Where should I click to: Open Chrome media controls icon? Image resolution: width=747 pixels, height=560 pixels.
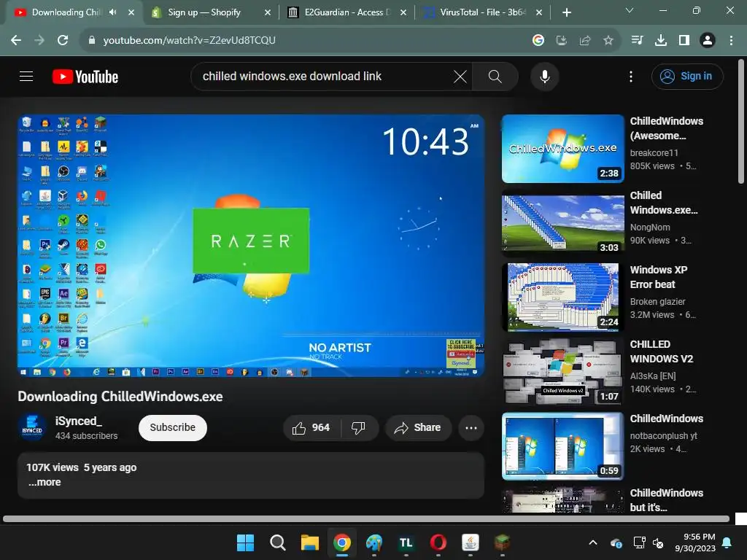click(637, 41)
